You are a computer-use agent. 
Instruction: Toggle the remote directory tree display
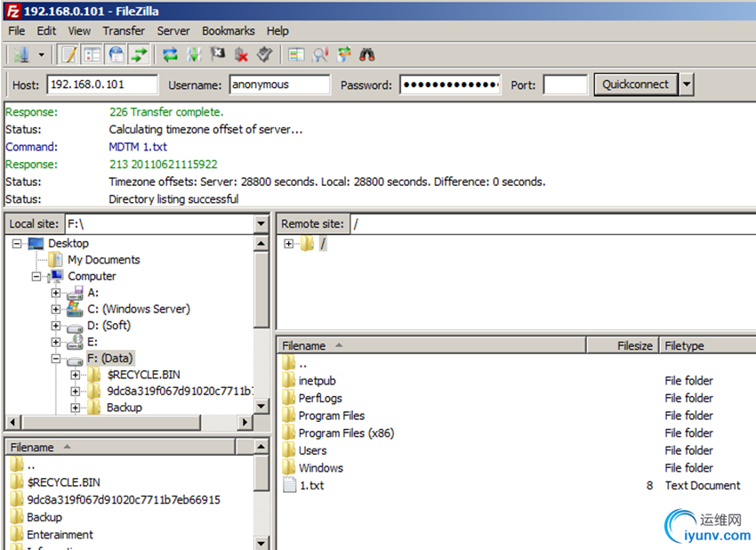pos(116,54)
